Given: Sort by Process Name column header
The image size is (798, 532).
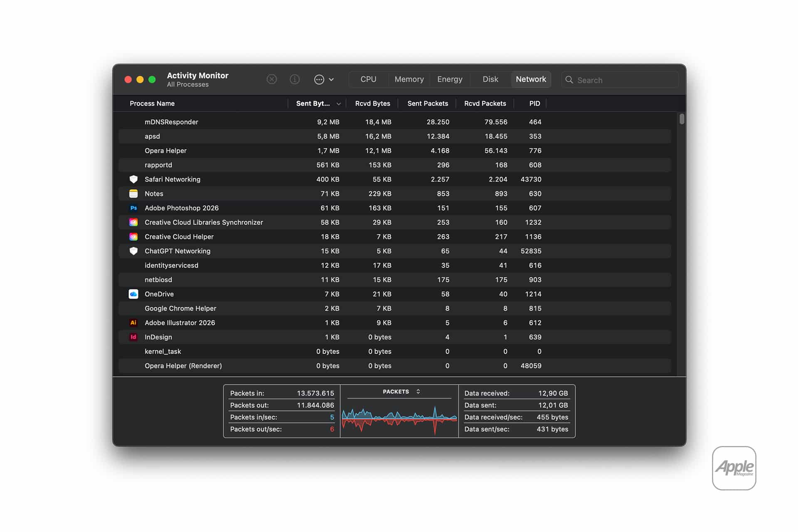Looking at the screenshot, I should pyautogui.click(x=152, y=103).
